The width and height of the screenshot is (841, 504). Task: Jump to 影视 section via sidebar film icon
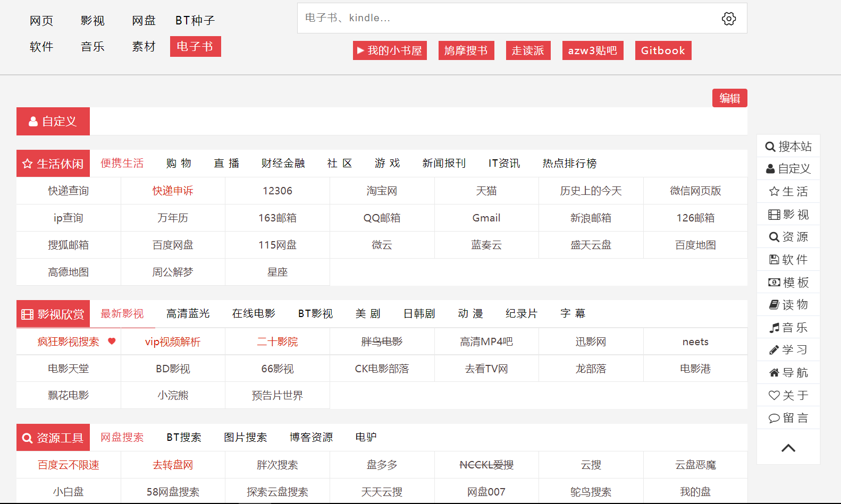coord(774,215)
